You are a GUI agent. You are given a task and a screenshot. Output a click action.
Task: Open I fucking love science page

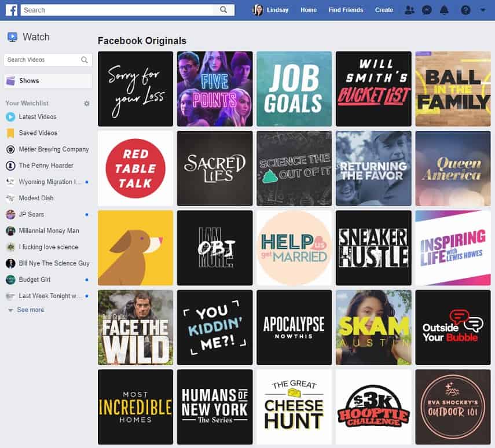click(x=48, y=247)
